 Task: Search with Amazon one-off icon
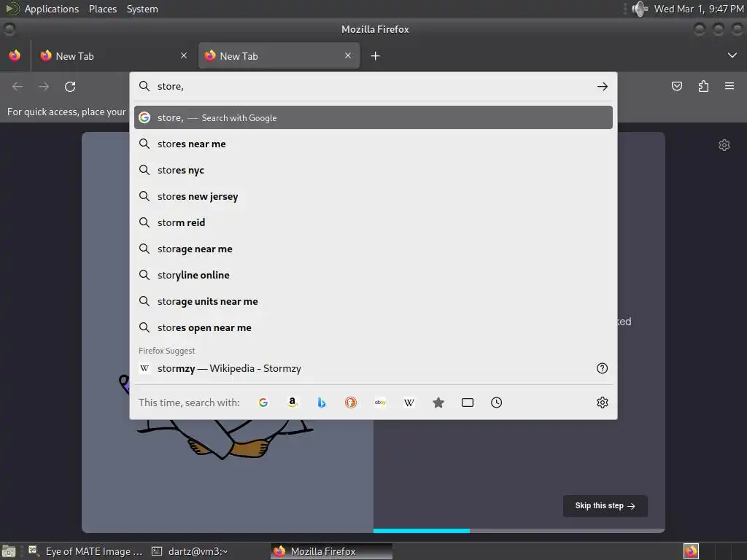(293, 402)
